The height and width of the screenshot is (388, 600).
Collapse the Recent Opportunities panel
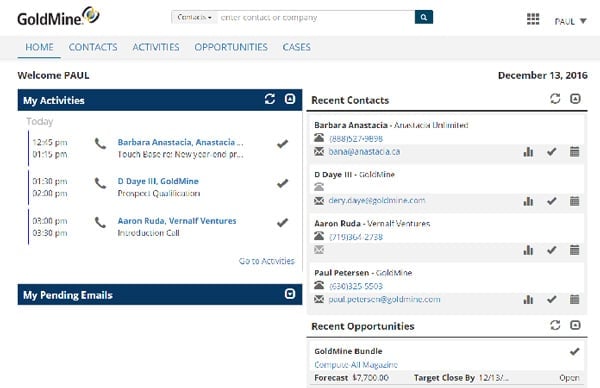575,325
